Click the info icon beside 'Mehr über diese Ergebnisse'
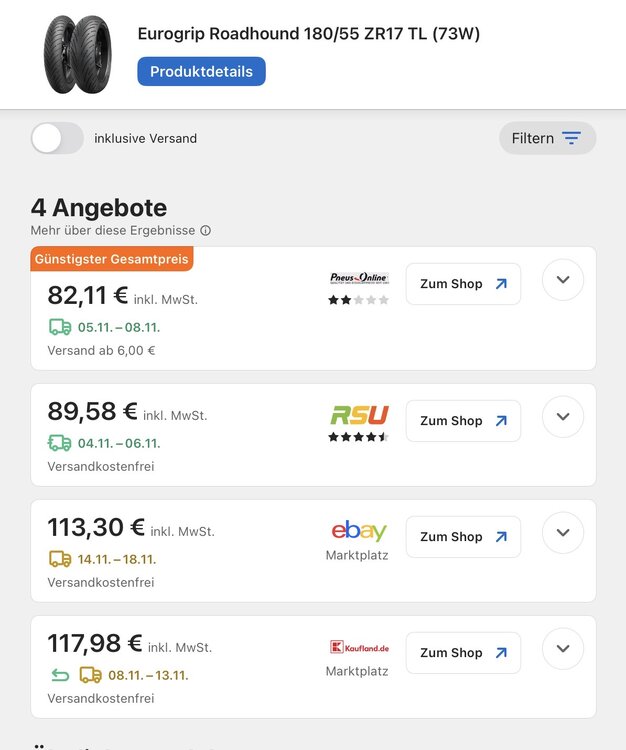The image size is (626, 750). [x=205, y=230]
